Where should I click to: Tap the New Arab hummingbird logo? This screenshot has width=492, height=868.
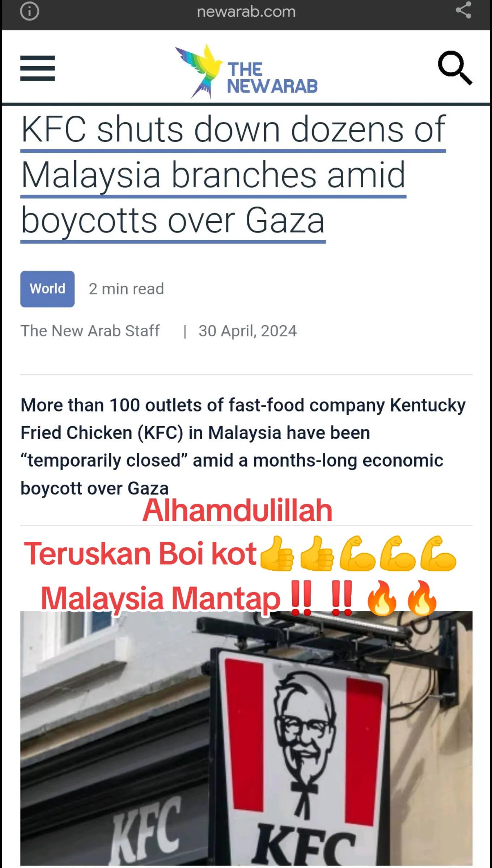[199, 71]
